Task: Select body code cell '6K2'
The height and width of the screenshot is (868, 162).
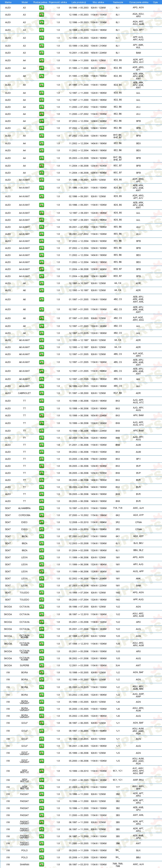Action: (x=118, y=515)
